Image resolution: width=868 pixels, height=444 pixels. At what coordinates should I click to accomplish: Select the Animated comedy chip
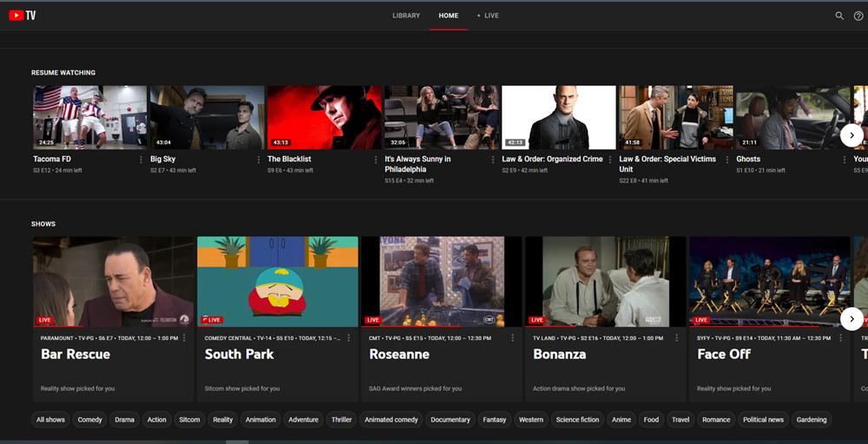(391, 420)
